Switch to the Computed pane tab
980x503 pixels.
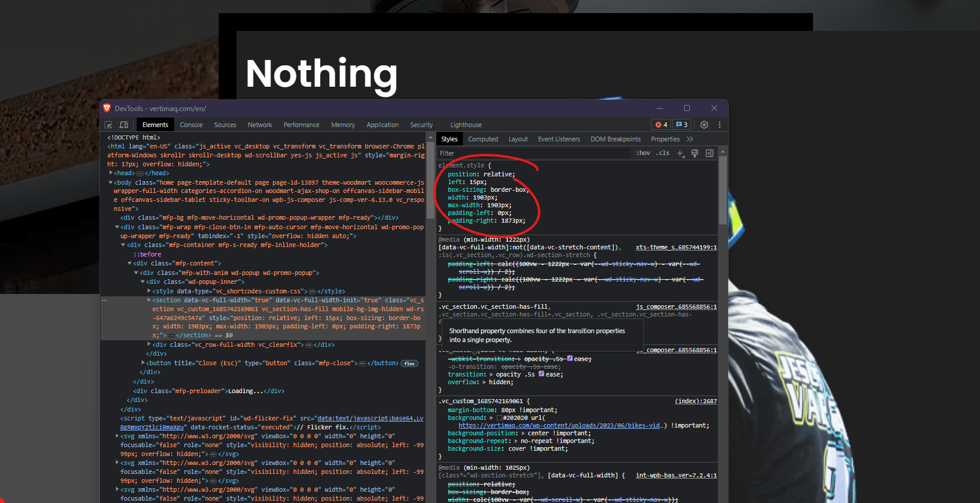pos(483,139)
